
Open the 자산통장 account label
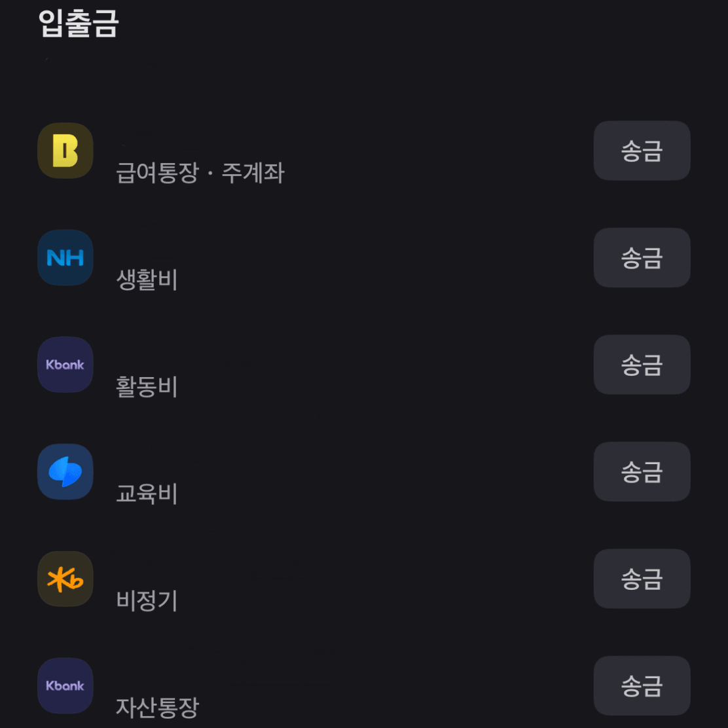(157, 708)
